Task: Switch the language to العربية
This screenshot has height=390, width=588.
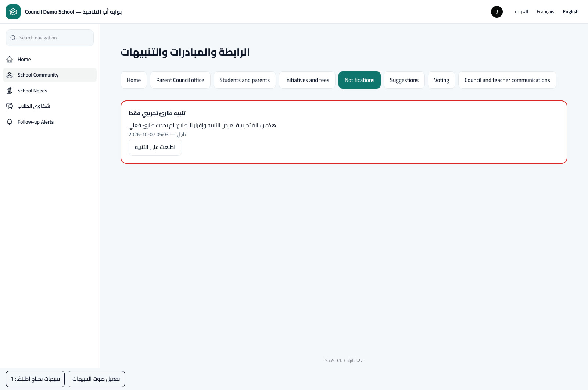Action: point(521,12)
